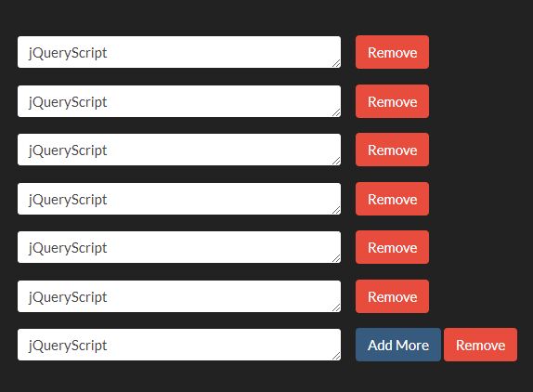
Task: Click Remove button in third row
Action: click(392, 150)
